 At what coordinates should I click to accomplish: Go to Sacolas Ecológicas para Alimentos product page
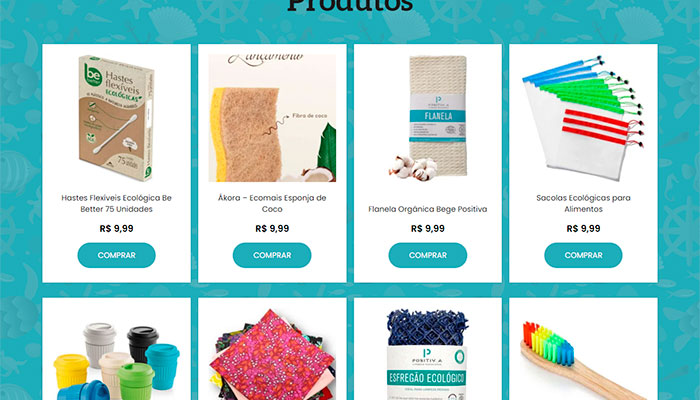coord(583,204)
